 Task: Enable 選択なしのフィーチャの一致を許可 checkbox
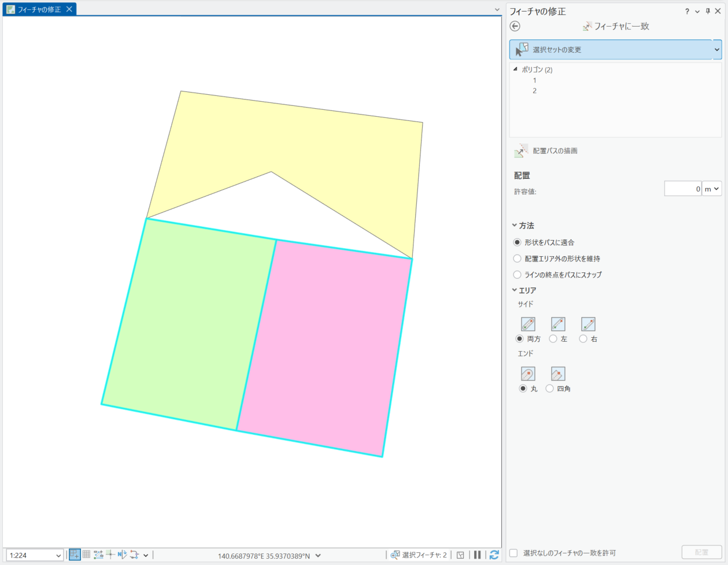pyautogui.click(x=513, y=553)
